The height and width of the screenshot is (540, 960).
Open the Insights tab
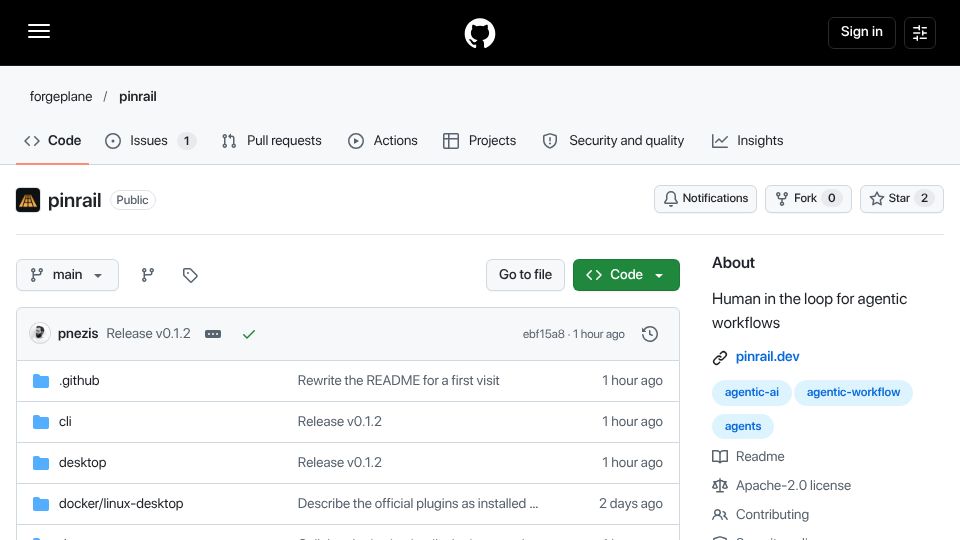pyautogui.click(x=747, y=141)
